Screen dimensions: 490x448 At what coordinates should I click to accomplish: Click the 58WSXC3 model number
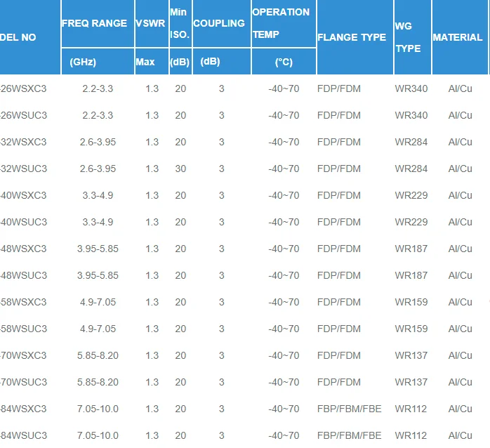[x=23, y=302]
